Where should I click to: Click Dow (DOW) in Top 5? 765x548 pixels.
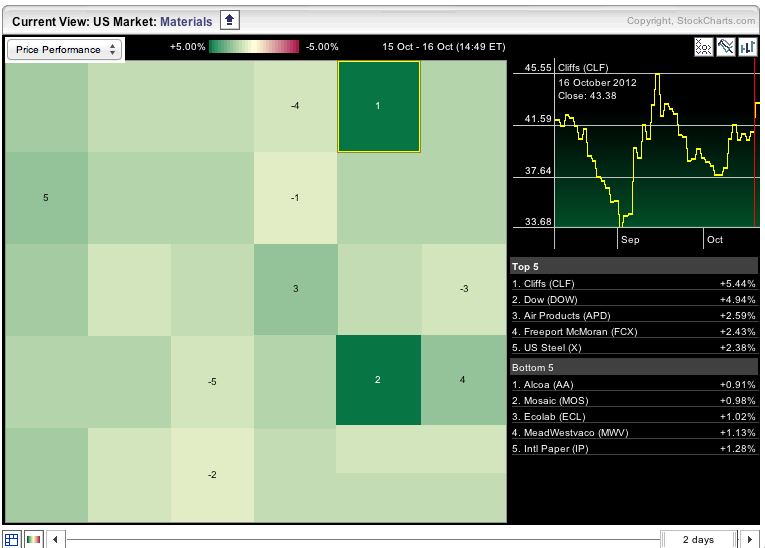coord(633,300)
